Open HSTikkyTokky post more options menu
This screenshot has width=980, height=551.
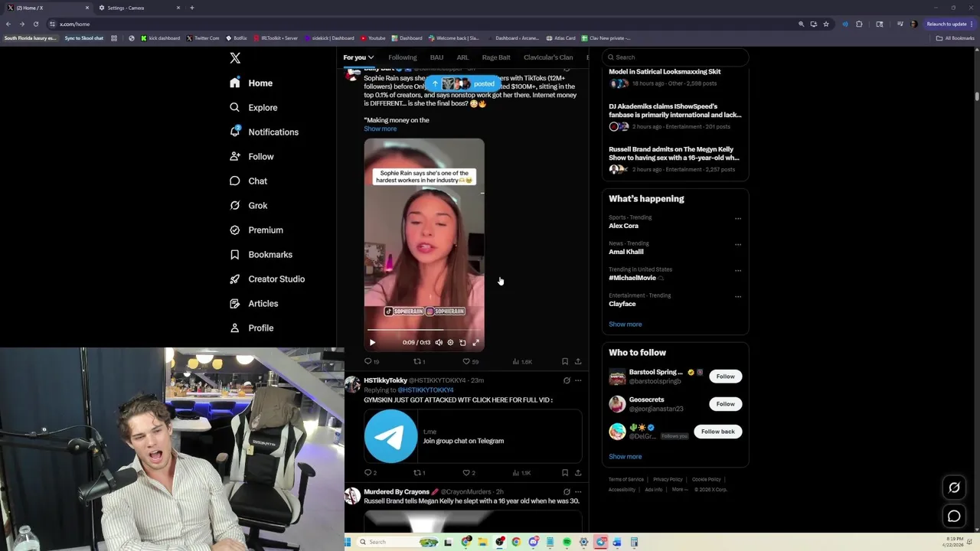tap(578, 380)
